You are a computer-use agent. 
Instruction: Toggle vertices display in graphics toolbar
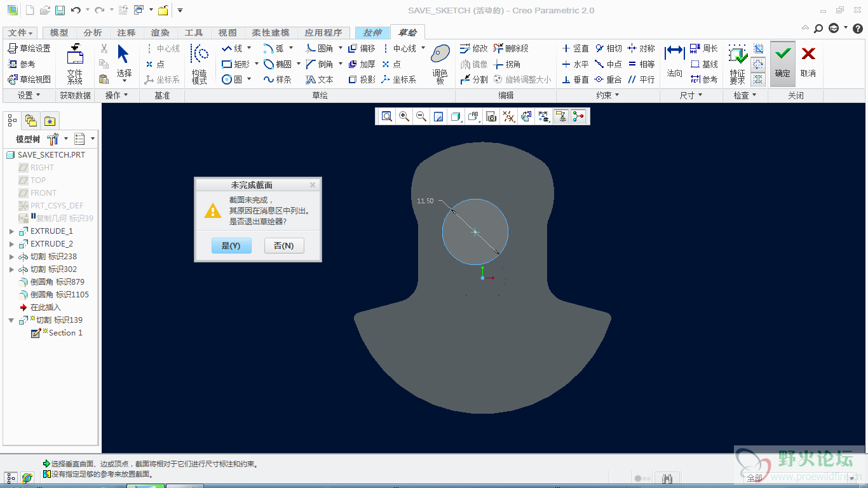(x=578, y=116)
